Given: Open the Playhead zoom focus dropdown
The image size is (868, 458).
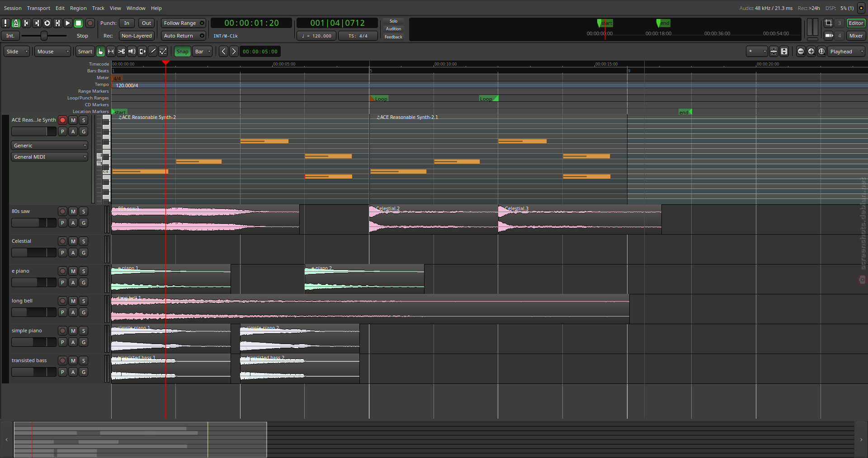Looking at the screenshot, I should click(846, 52).
